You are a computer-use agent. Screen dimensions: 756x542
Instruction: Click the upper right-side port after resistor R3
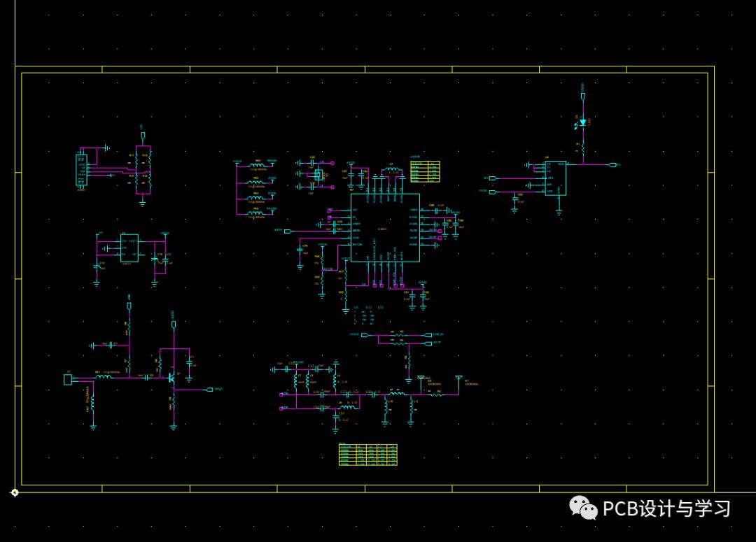[428, 335]
